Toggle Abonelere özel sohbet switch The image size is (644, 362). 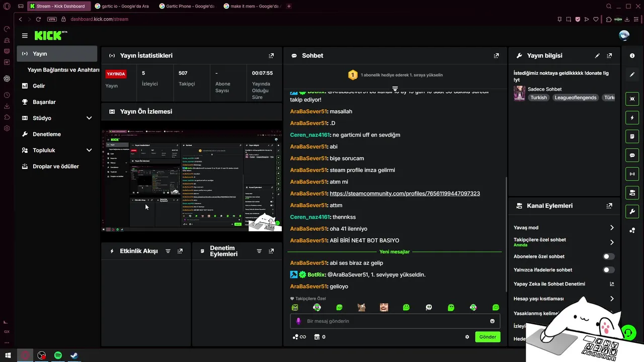click(609, 256)
